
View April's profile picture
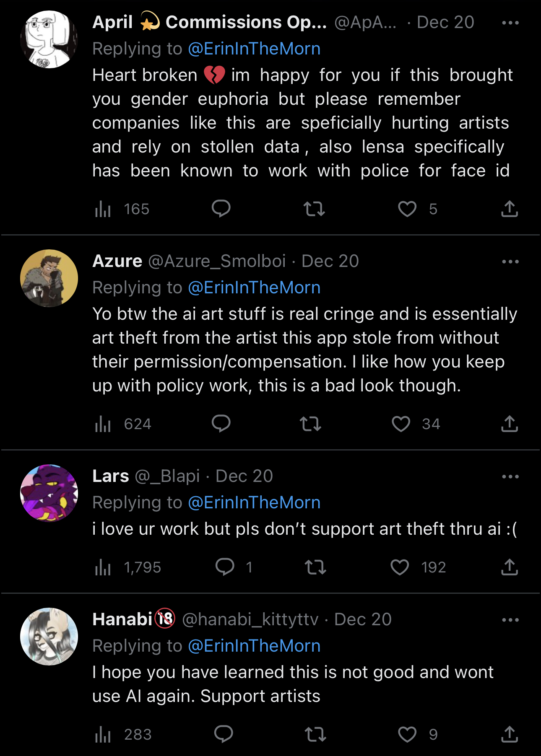click(x=49, y=39)
